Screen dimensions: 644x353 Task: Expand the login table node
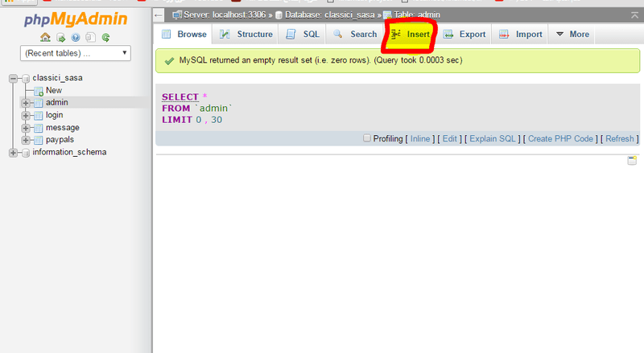point(26,115)
